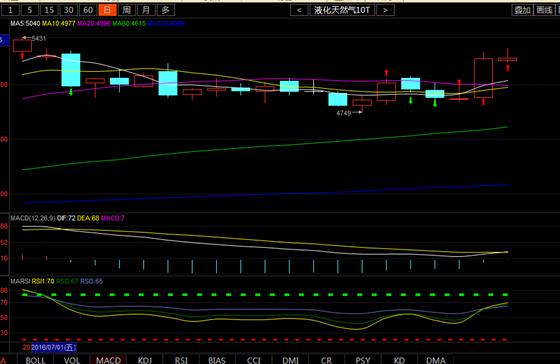This screenshot has height=364, width=560.
Task: Choose the 30-minute chart period
Action: 69,10
